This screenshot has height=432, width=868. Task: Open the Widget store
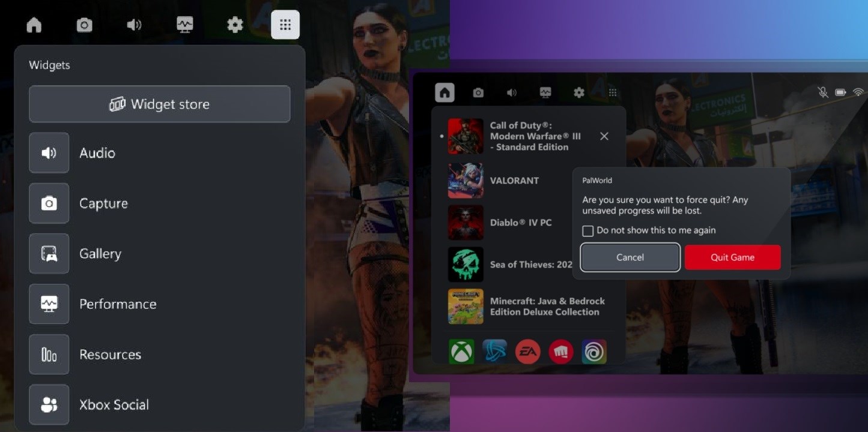[x=160, y=104]
